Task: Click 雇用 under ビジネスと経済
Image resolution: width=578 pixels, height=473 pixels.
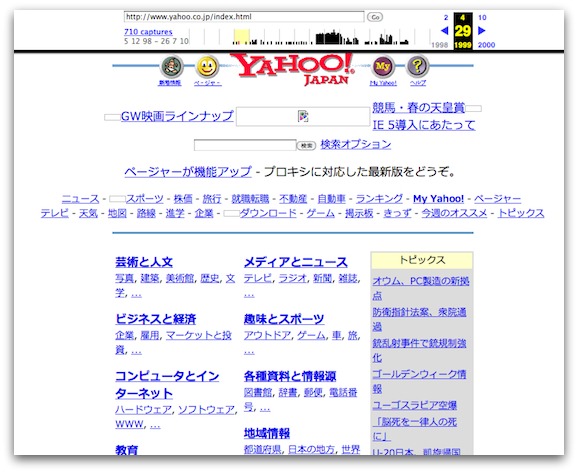Action: tap(150, 335)
